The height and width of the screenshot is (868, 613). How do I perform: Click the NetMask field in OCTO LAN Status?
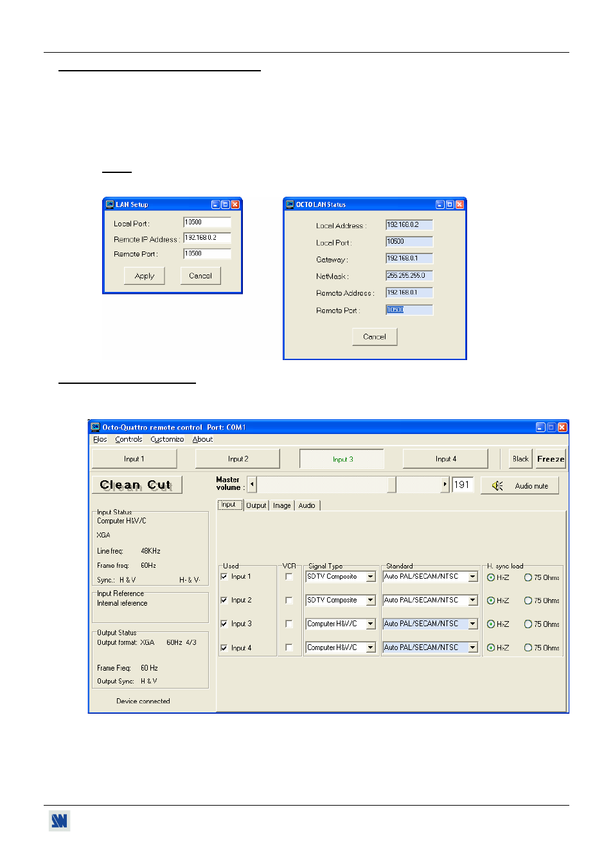click(409, 276)
